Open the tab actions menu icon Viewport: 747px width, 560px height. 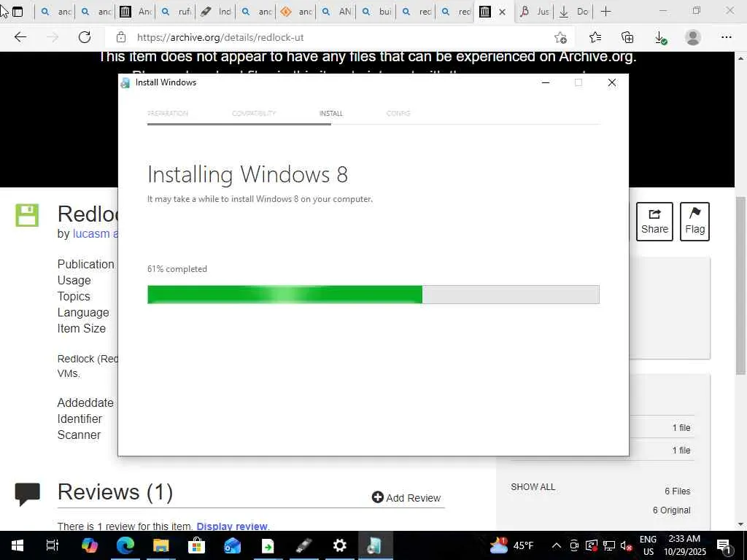pyautogui.click(x=18, y=12)
